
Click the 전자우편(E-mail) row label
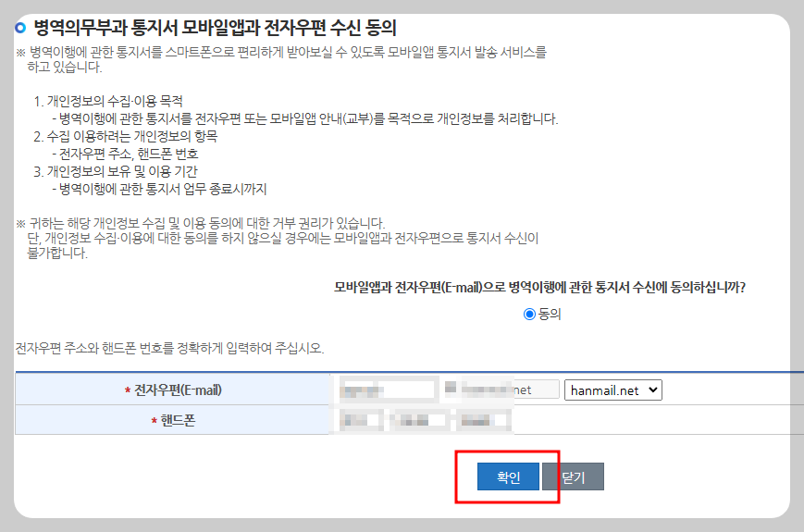tap(173, 390)
